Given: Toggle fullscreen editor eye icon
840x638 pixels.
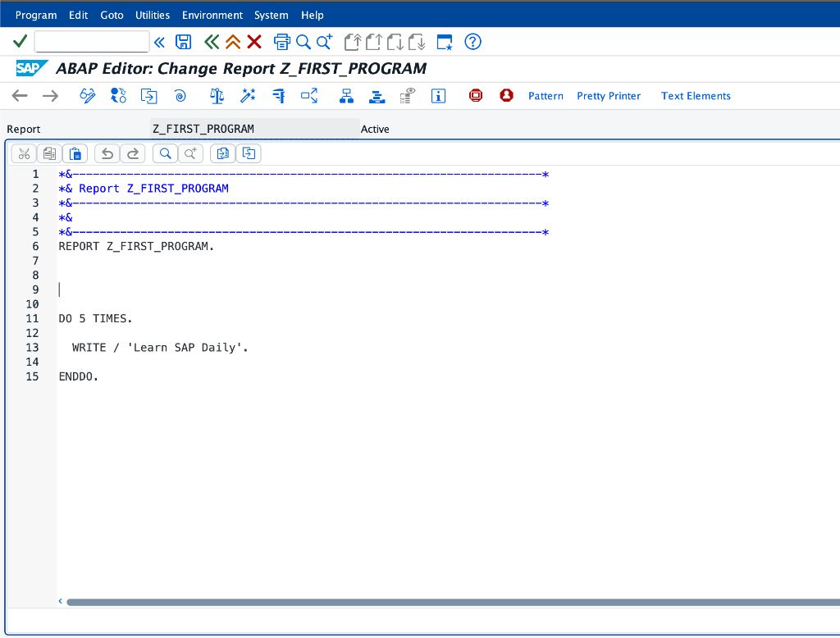Looking at the screenshot, I should click(x=408, y=96).
